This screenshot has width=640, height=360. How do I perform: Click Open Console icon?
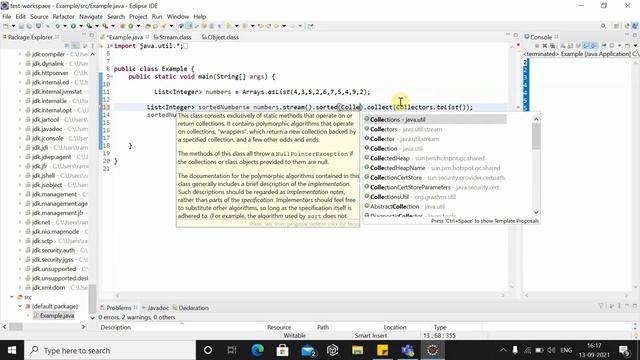pos(627,46)
